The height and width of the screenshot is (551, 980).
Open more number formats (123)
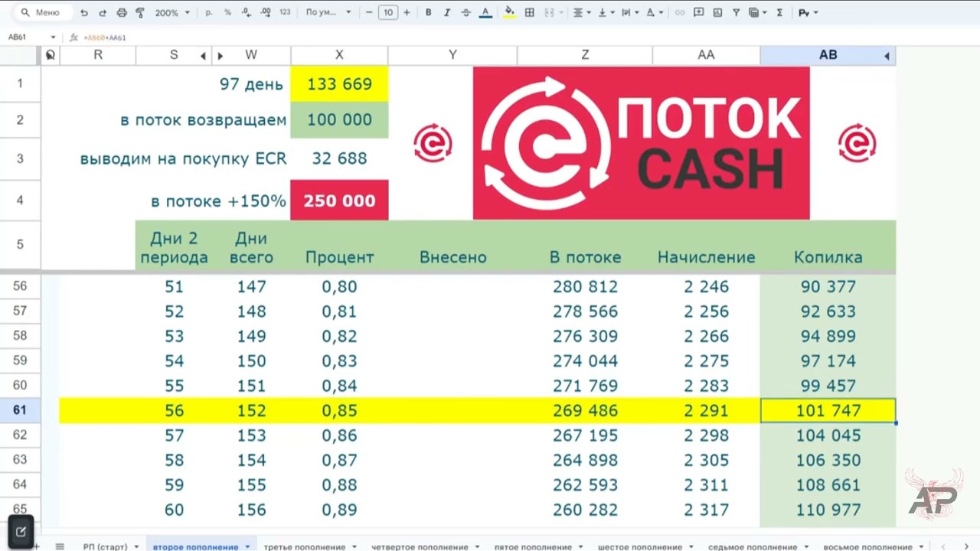285,13
